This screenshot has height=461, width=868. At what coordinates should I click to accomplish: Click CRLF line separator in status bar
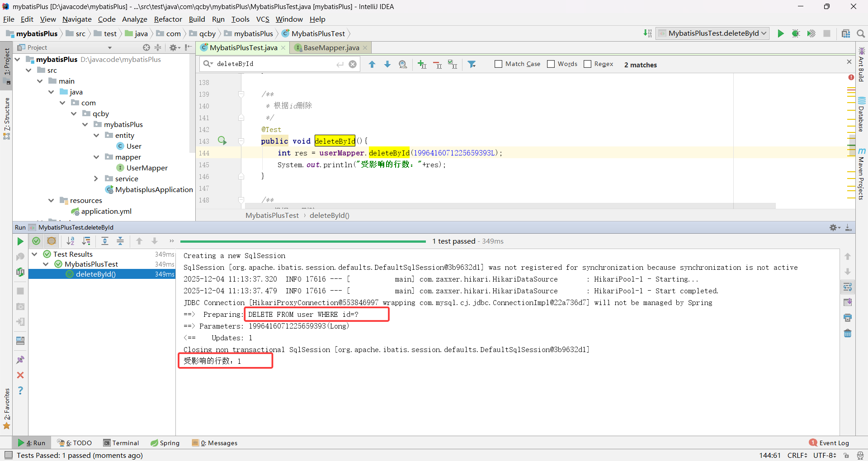[x=797, y=455]
